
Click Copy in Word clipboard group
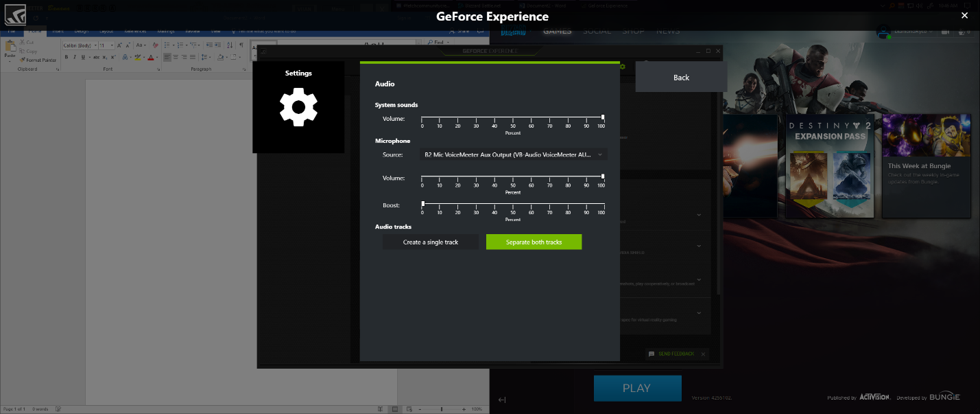[29, 51]
